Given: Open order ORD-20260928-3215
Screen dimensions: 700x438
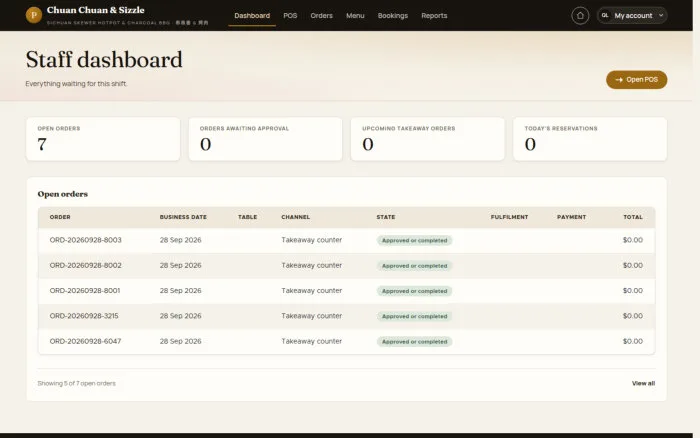Looking at the screenshot, I should 84,316.
